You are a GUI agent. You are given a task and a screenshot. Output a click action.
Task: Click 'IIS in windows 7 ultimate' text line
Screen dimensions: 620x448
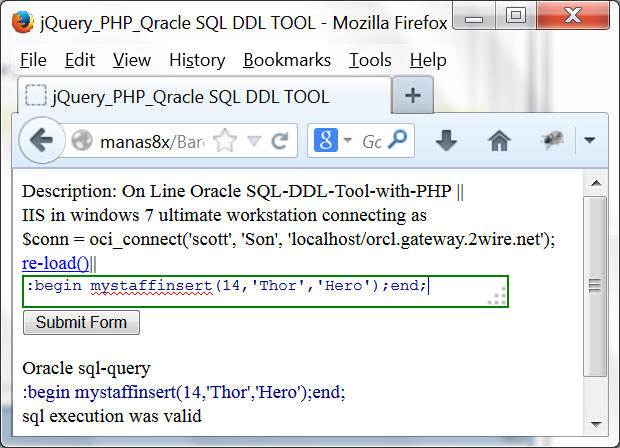224,215
